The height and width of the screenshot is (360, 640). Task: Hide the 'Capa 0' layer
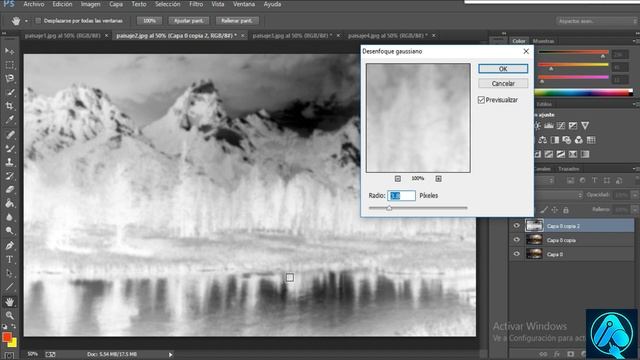(517, 254)
